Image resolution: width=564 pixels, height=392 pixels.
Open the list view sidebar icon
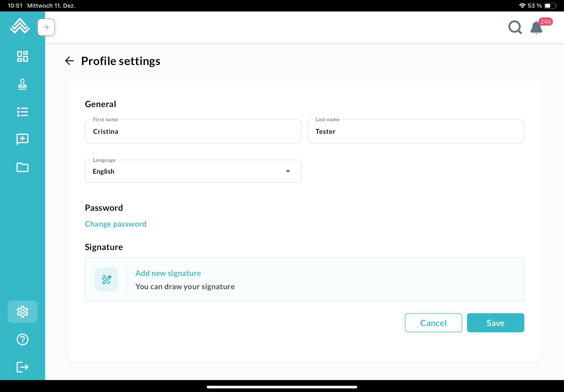22,112
